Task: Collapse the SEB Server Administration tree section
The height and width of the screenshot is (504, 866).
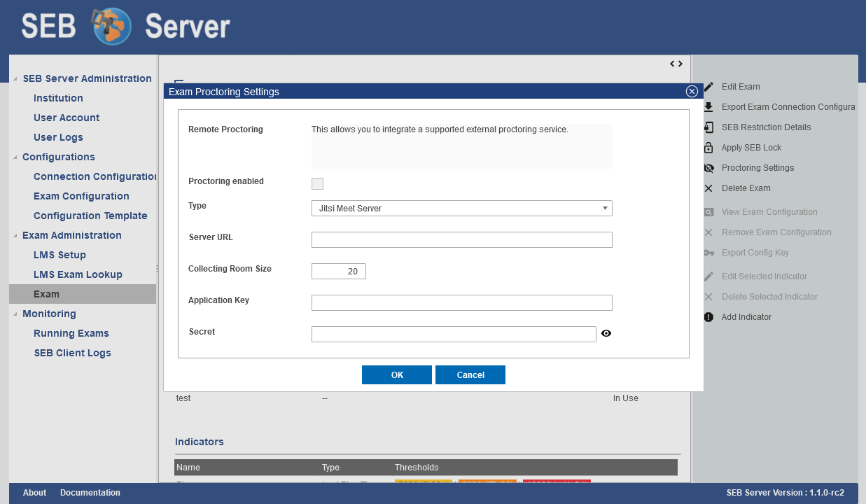Action: 15,79
